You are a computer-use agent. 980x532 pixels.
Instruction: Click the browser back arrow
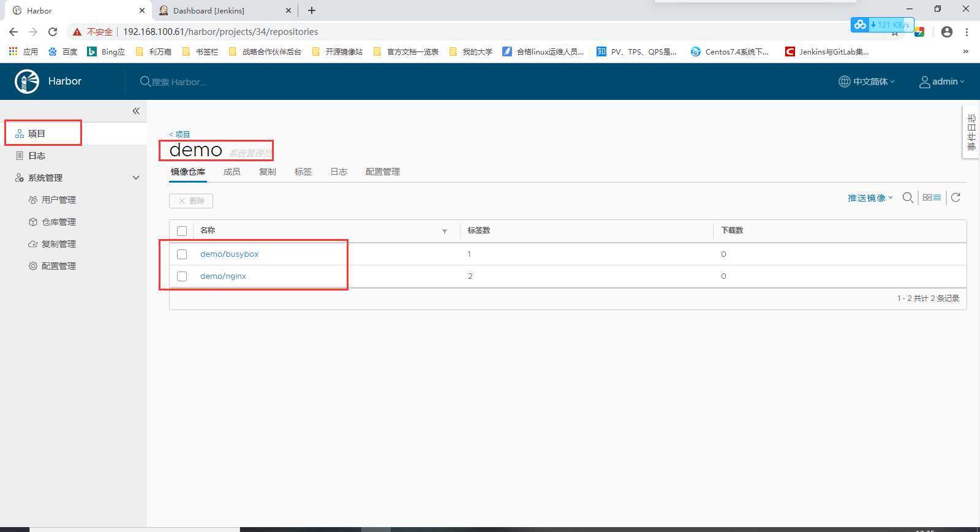13,32
